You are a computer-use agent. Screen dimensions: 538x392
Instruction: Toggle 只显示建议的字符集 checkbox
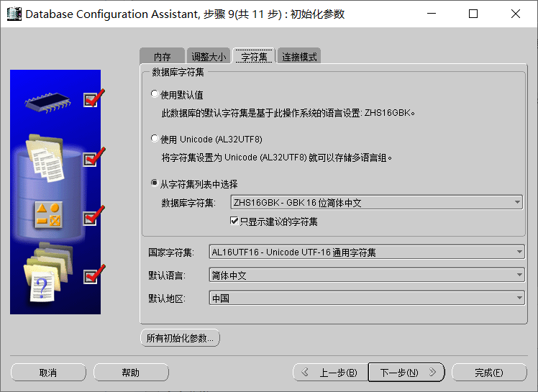coord(234,221)
